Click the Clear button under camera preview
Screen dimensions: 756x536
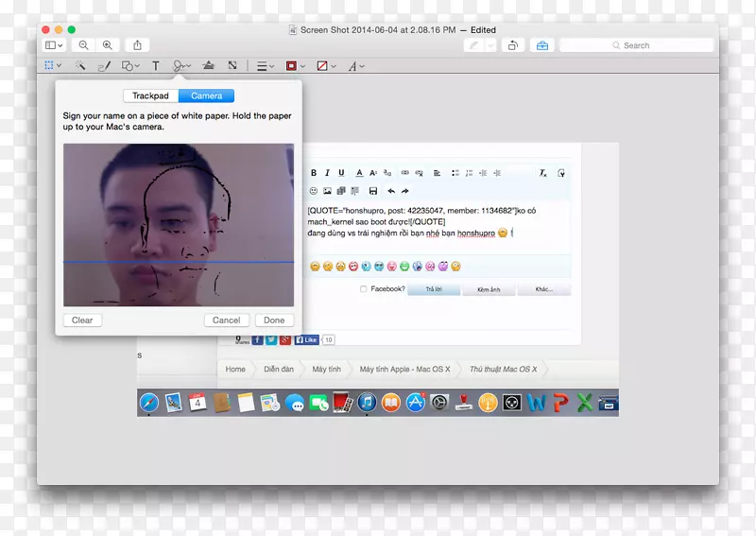pyautogui.click(x=82, y=320)
